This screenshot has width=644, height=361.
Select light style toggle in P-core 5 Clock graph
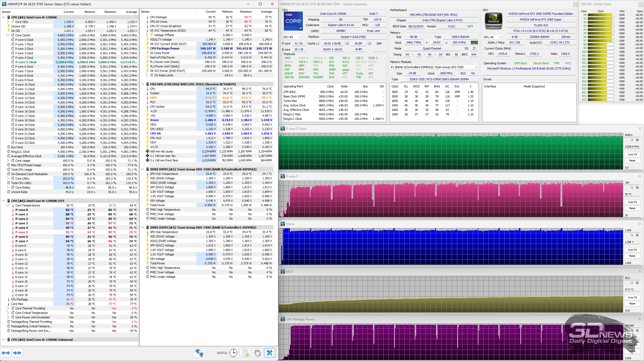[627, 140]
